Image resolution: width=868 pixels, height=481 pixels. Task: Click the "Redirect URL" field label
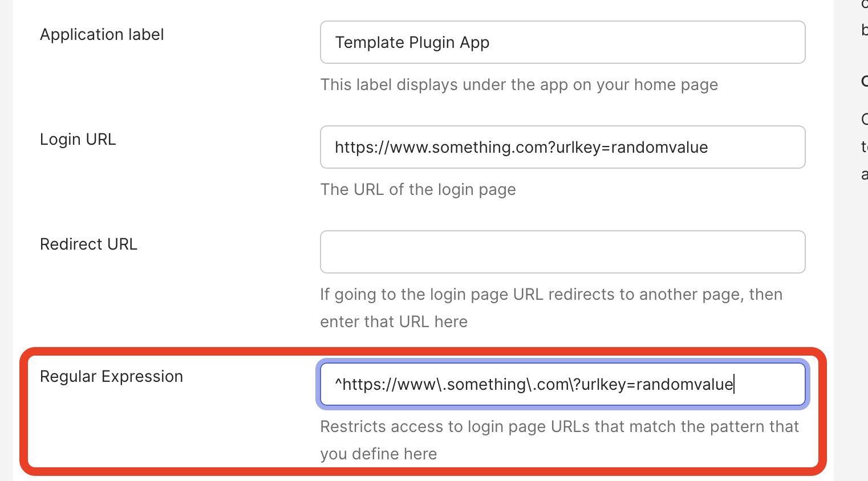(x=88, y=244)
